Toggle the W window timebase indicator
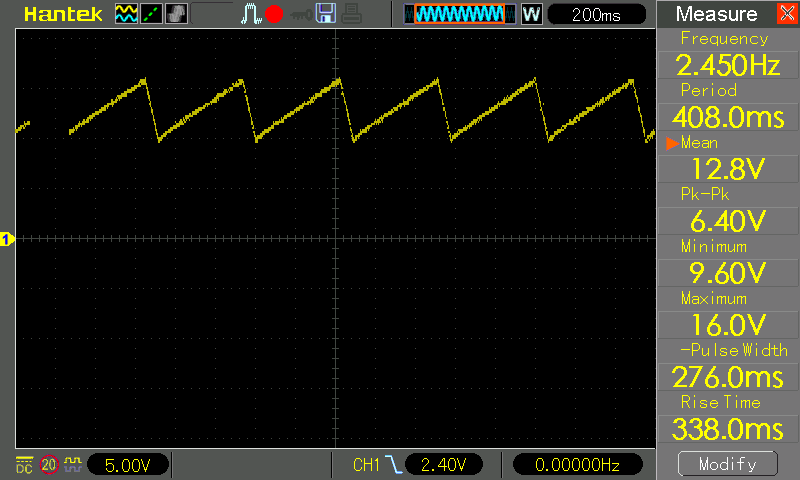 (530, 14)
